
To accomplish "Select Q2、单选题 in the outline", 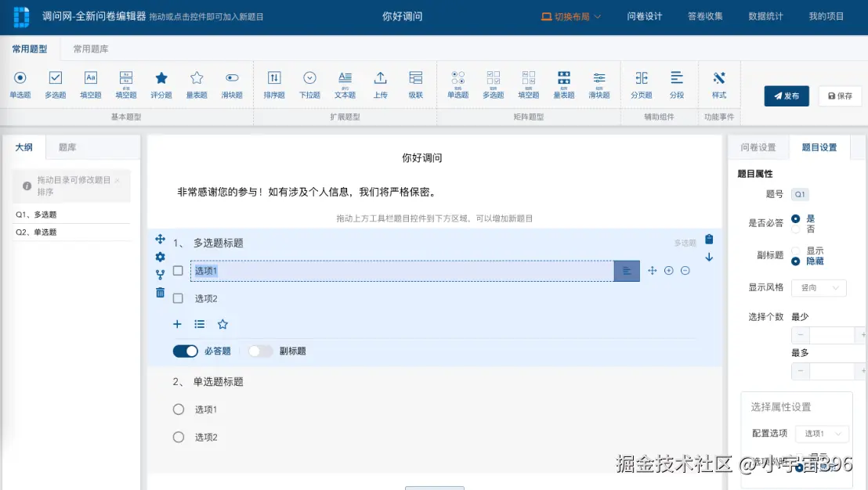I will (72, 232).
